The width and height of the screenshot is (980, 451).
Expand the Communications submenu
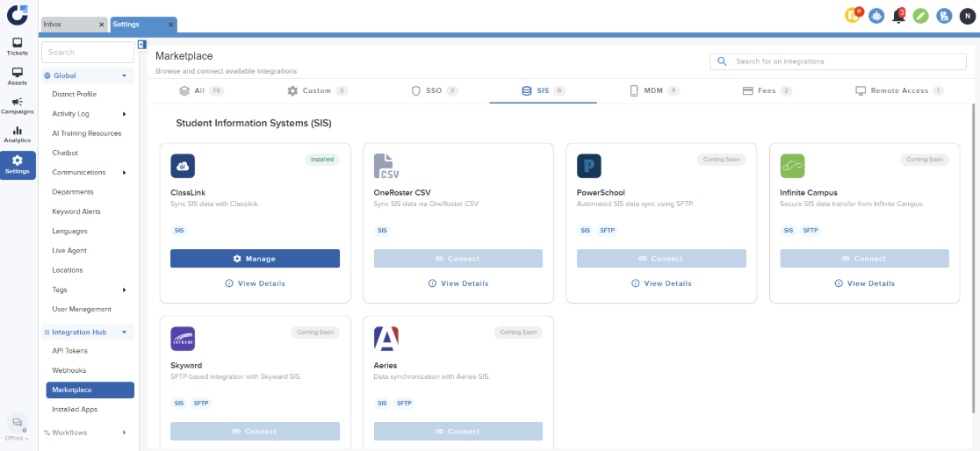(124, 173)
